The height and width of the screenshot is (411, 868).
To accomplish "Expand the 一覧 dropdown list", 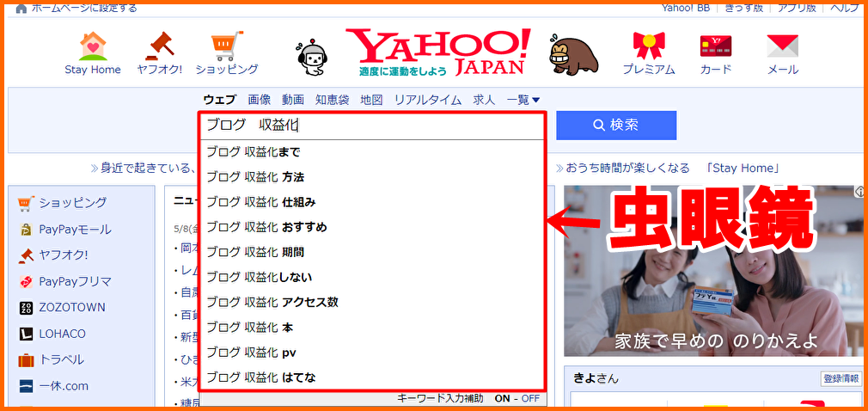I will pyautogui.click(x=523, y=101).
